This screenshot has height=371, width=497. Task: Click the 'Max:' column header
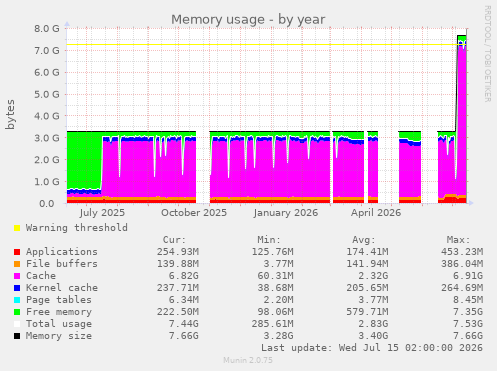(458, 240)
